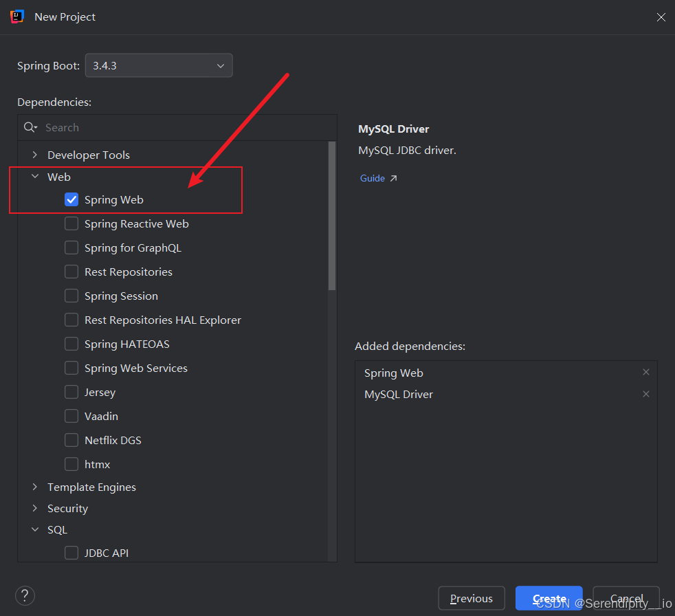The height and width of the screenshot is (616, 675).
Task: Click the Spring Reactive Web label text
Action: click(137, 224)
